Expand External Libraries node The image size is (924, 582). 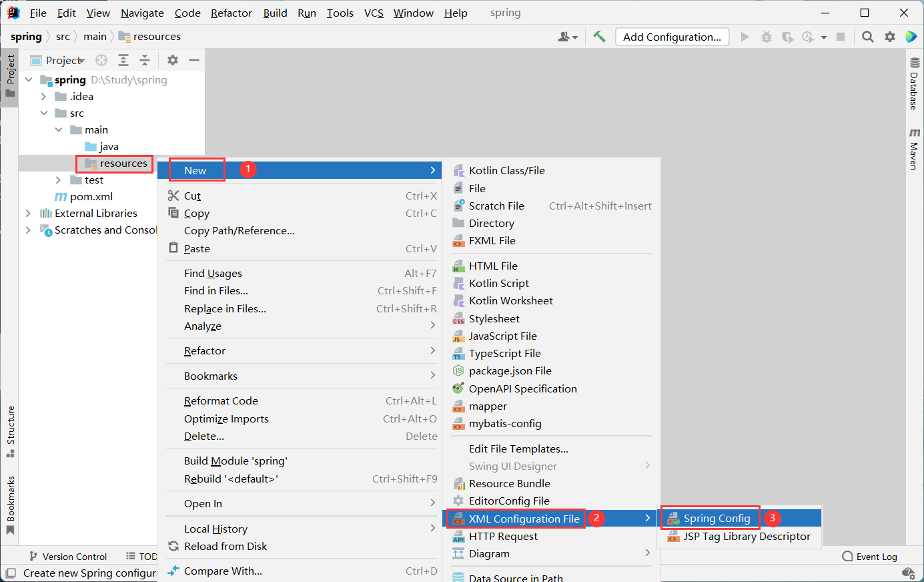(28, 214)
